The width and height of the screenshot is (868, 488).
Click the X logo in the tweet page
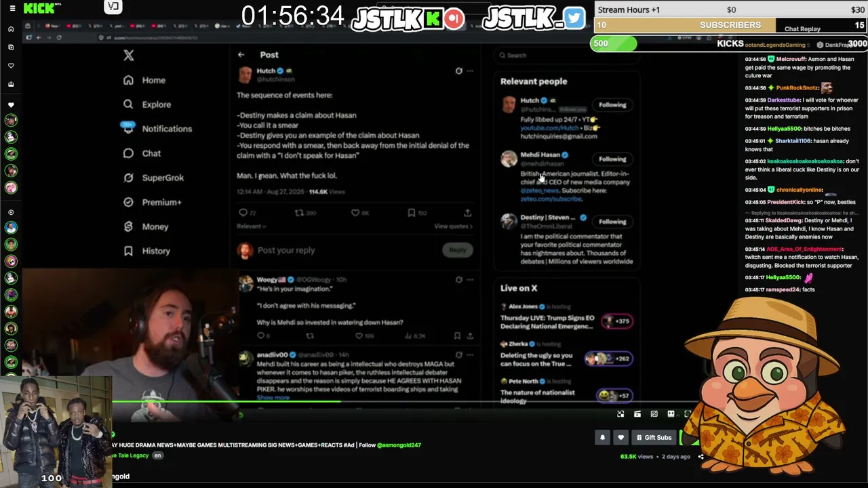[x=129, y=56]
